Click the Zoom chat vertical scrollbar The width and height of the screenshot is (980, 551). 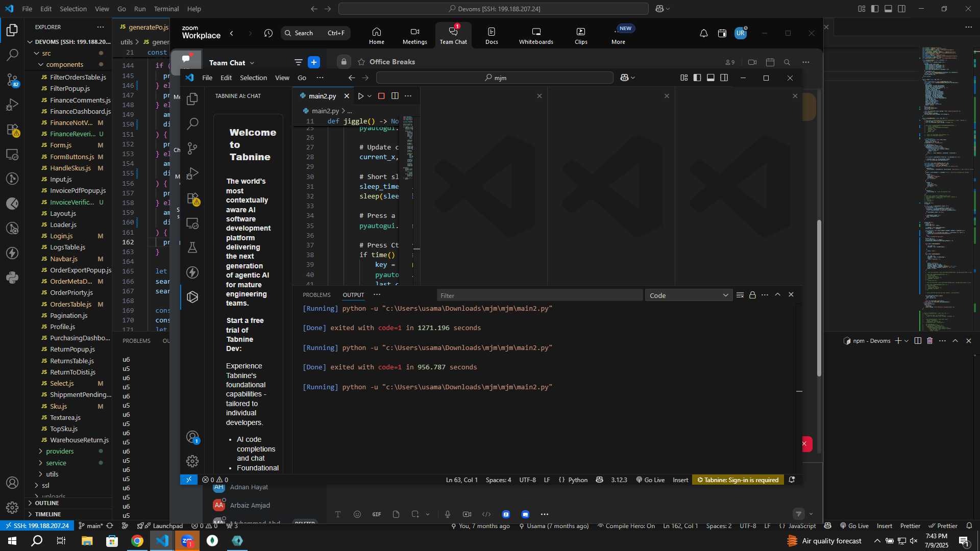coord(819,298)
